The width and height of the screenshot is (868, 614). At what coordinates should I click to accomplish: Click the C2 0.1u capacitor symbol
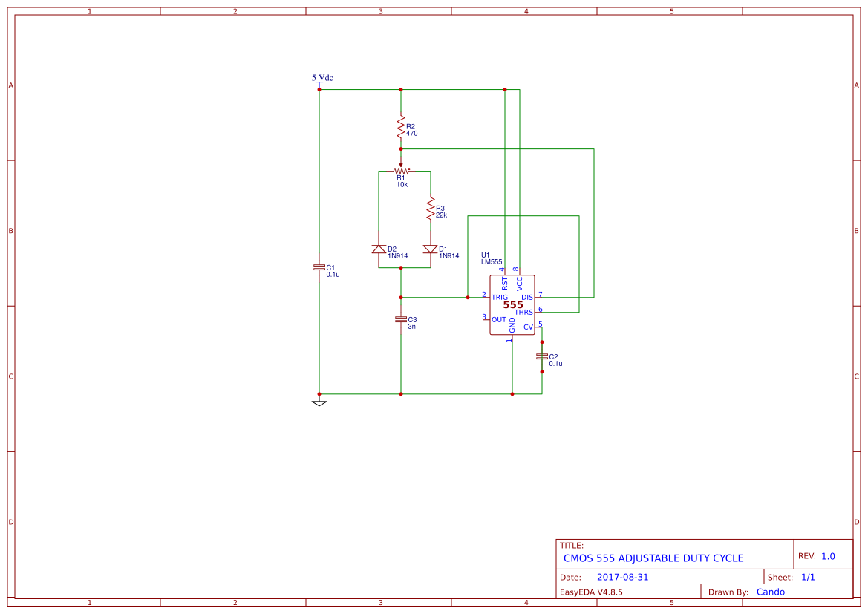pyautogui.click(x=542, y=358)
